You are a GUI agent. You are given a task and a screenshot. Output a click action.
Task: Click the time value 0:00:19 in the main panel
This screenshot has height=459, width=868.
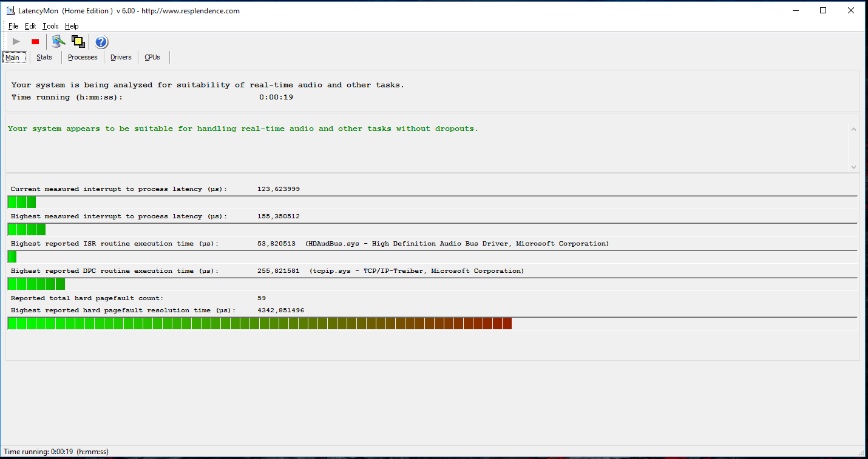[276, 97]
